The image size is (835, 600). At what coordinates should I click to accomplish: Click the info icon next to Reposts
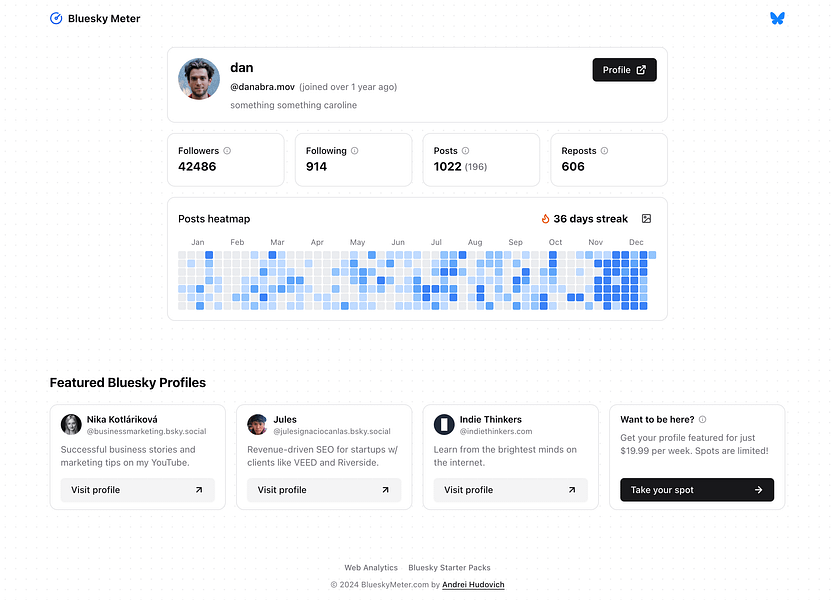coord(604,151)
